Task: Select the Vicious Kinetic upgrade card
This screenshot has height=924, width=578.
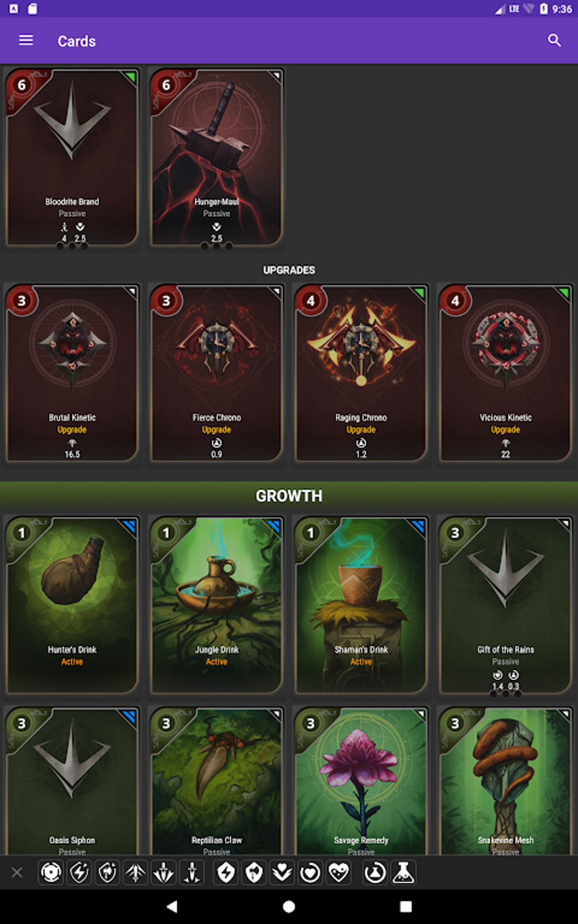Action: click(x=505, y=374)
